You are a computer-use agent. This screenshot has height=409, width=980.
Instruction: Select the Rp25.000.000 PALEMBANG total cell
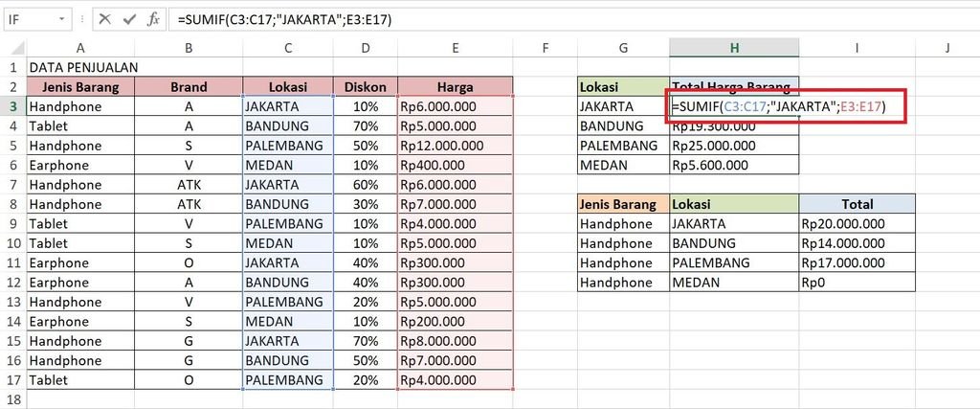pyautogui.click(x=734, y=146)
